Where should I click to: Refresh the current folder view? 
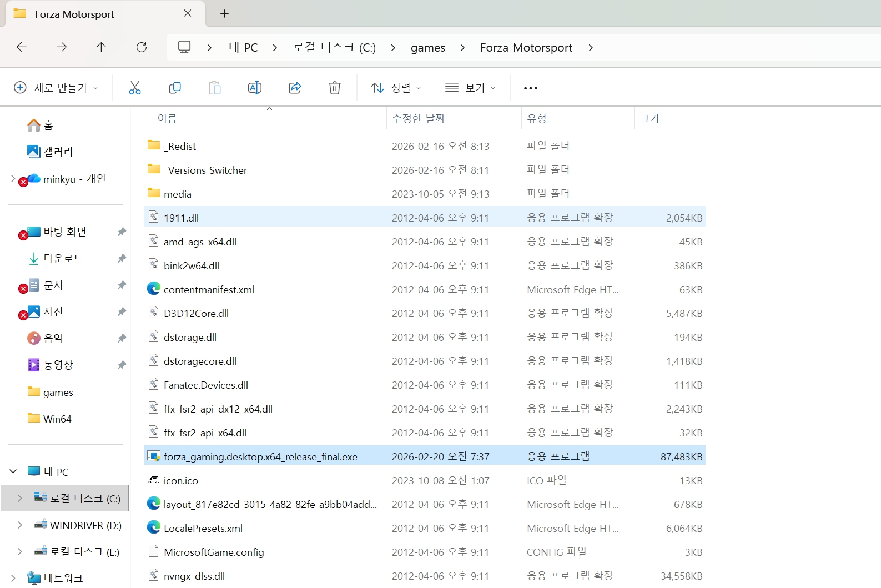pyautogui.click(x=142, y=47)
